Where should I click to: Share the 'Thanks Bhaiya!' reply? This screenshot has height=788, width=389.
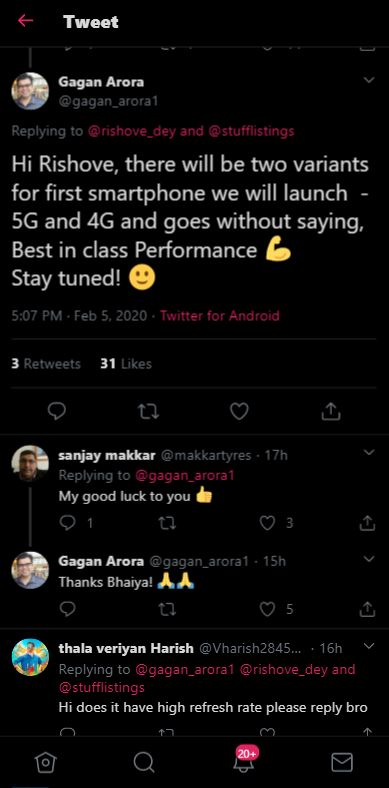point(367,610)
